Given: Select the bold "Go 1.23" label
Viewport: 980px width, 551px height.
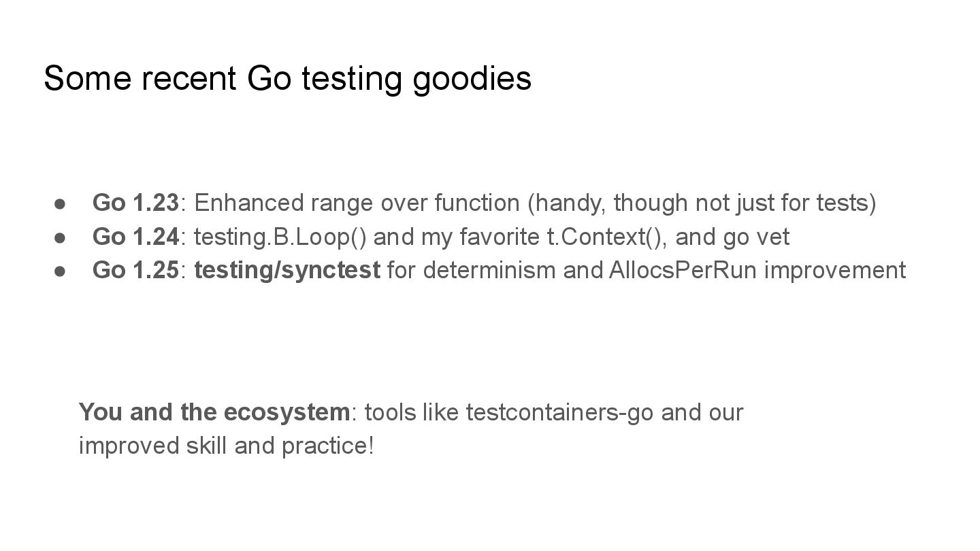Looking at the screenshot, I should 135,203.
